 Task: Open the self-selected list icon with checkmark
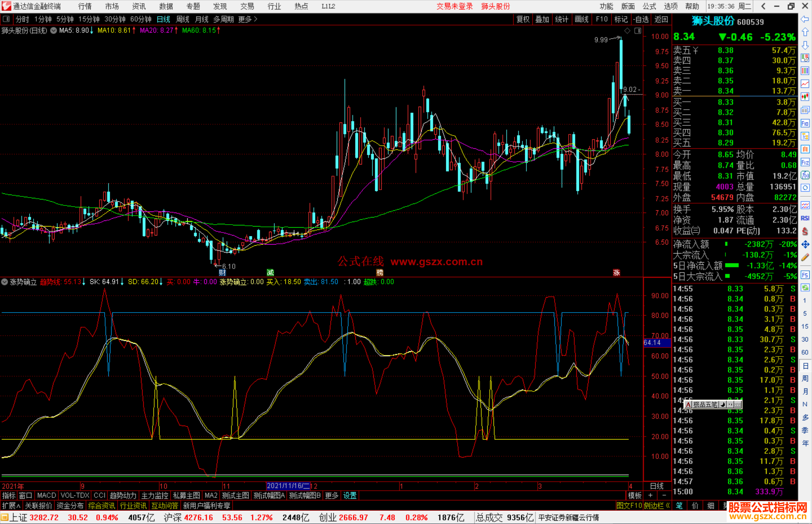pyautogui.click(x=805, y=58)
